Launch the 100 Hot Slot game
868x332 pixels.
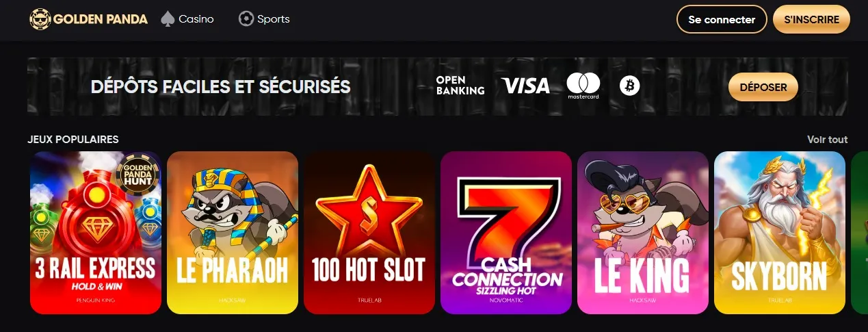pos(369,233)
